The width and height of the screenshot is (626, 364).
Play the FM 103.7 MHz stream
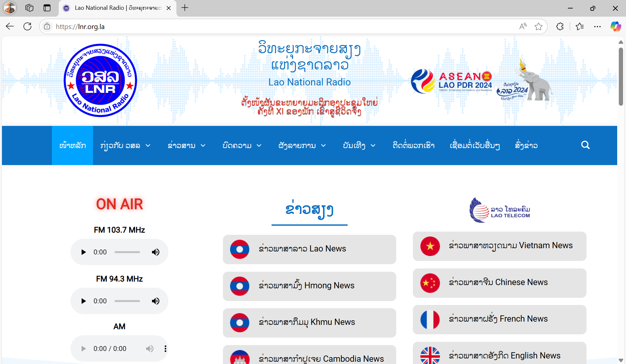tap(84, 252)
